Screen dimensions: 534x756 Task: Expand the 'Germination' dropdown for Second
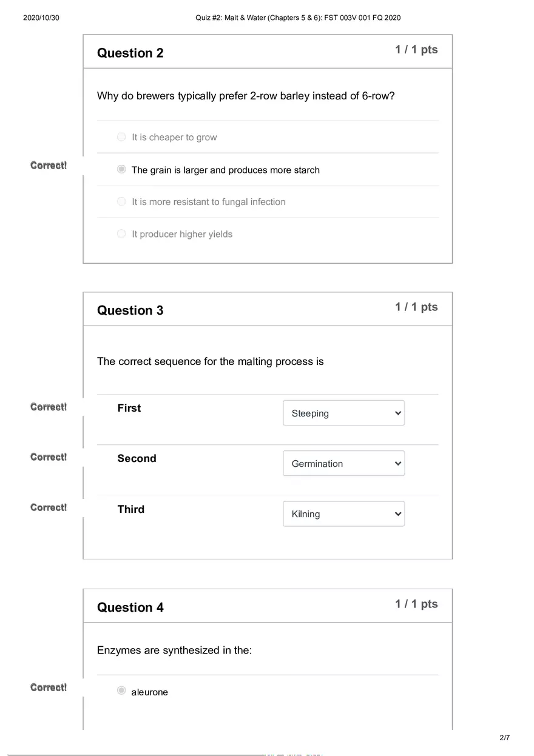[x=343, y=464]
